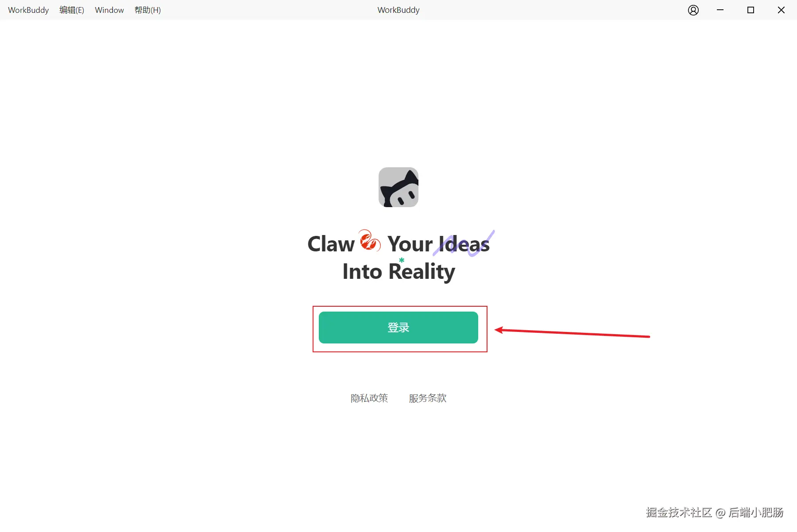Click the word Claw in the headline
The width and height of the screenshot is (797, 532).
331,244
